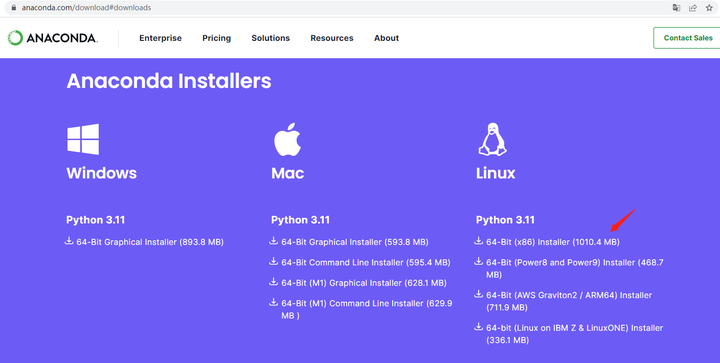The image size is (720, 363).
Task: Download 64-bit (Linux on IBM Z & LinuxONE) Installer
Action: [574, 334]
